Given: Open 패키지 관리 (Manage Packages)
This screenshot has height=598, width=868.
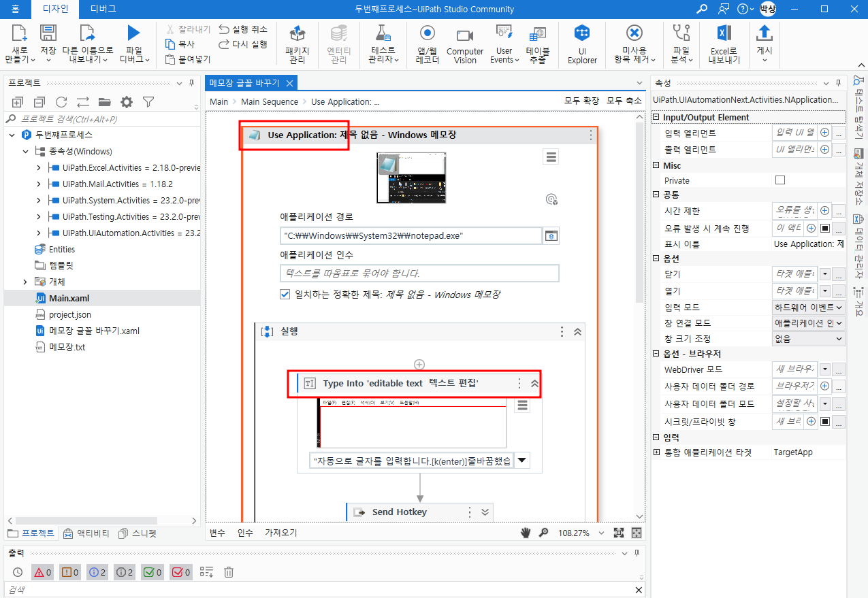Looking at the screenshot, I should (x=297, y=45).
